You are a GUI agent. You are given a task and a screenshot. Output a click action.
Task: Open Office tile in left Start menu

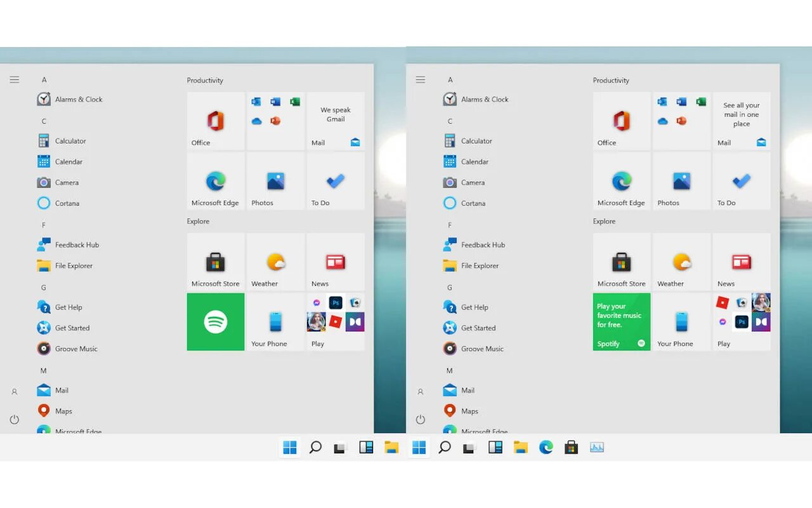(x=216, y=121)
